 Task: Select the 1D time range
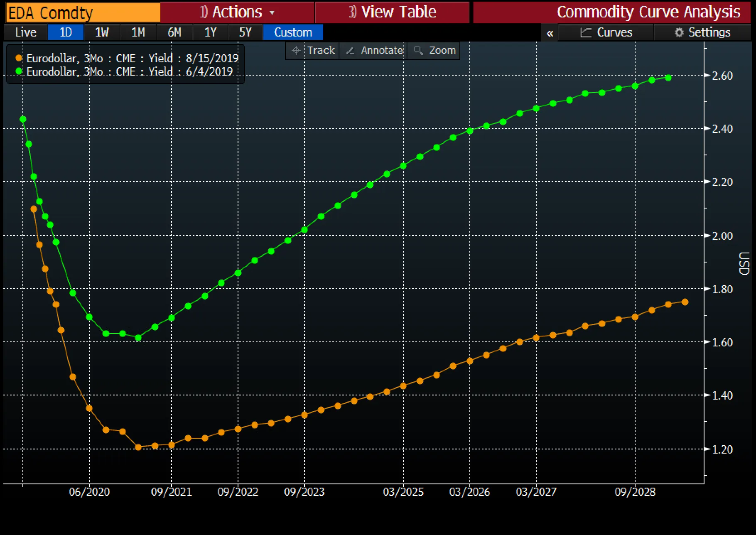tap(66, 32)
